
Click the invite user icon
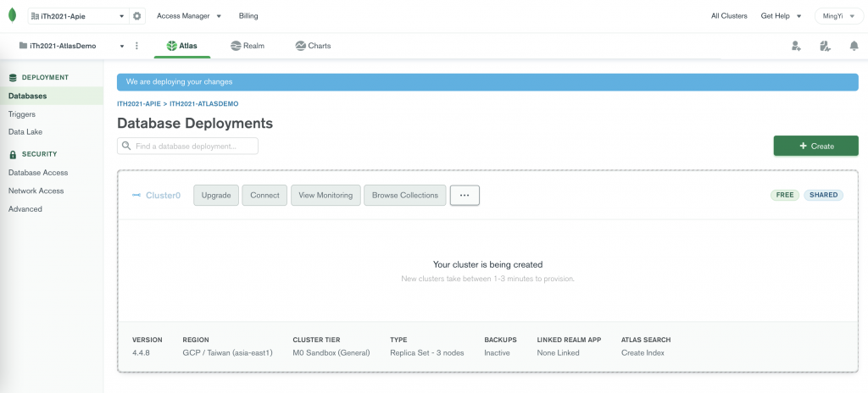coord(796,46)
